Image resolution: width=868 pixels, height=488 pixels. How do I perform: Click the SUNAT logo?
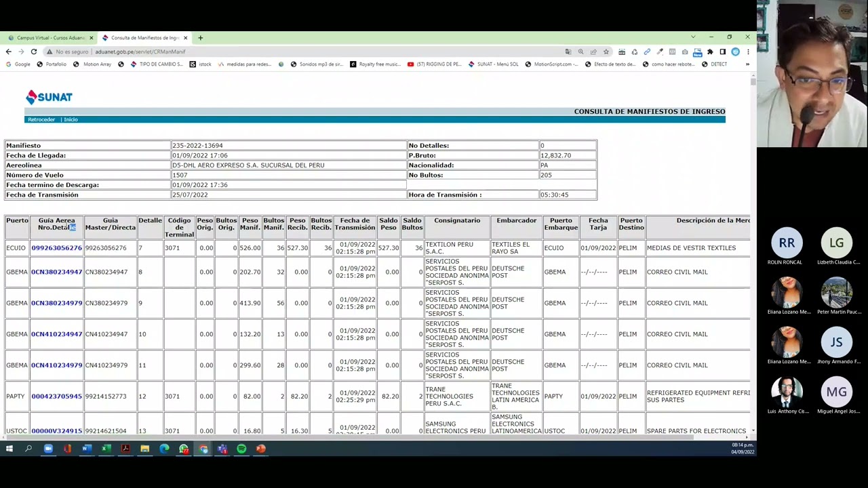(49, 97)
